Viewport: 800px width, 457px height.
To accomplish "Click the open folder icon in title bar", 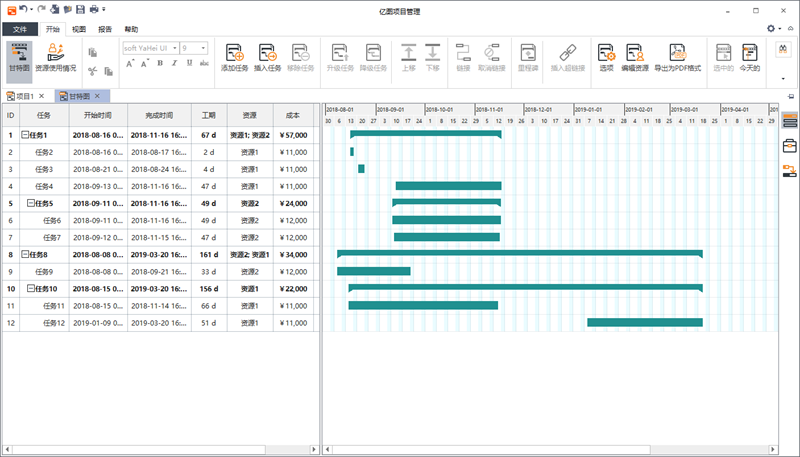I will 67,9.
